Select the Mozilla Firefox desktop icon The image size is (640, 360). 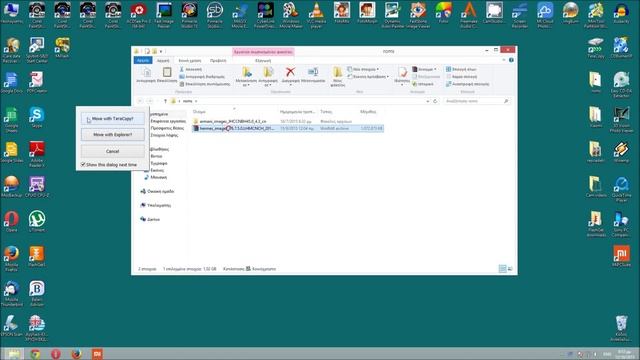coord(11,258)
